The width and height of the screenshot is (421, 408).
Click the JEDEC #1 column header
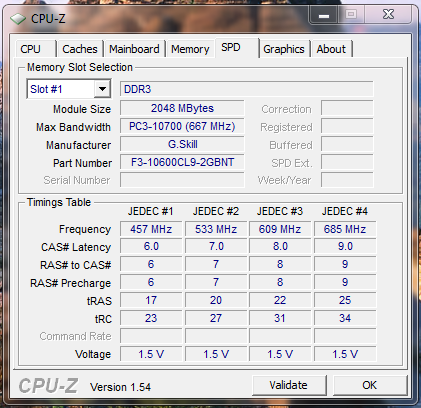click(x=151, y=211)
